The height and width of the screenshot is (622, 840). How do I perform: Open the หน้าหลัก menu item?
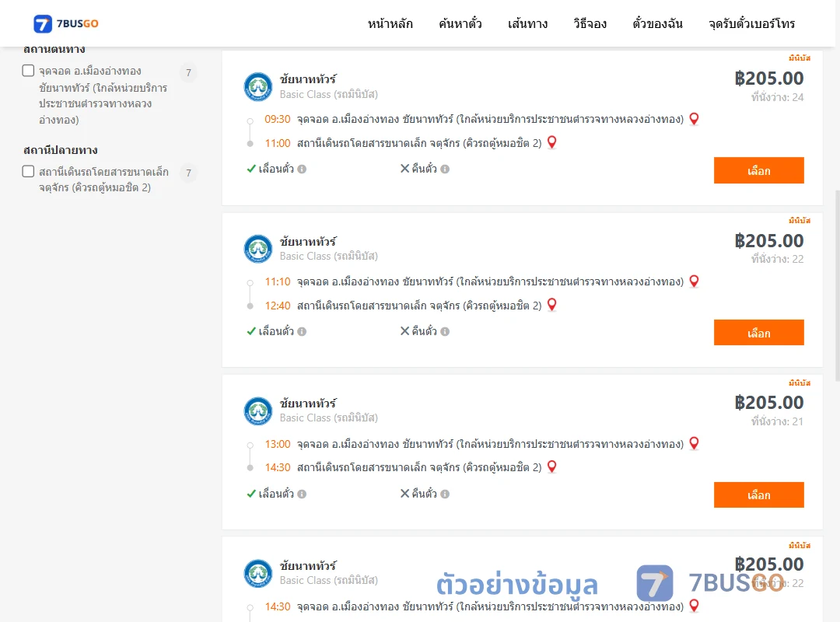coord(390,23)
